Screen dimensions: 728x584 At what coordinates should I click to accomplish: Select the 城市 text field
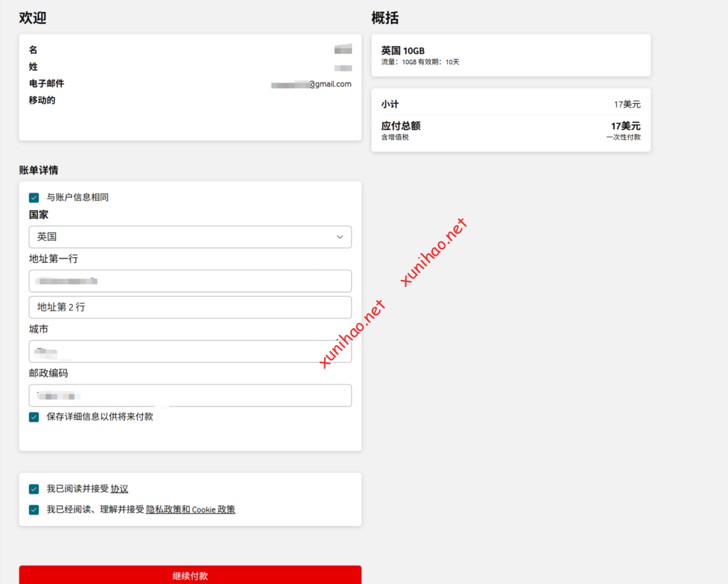(x=190, y=352)
